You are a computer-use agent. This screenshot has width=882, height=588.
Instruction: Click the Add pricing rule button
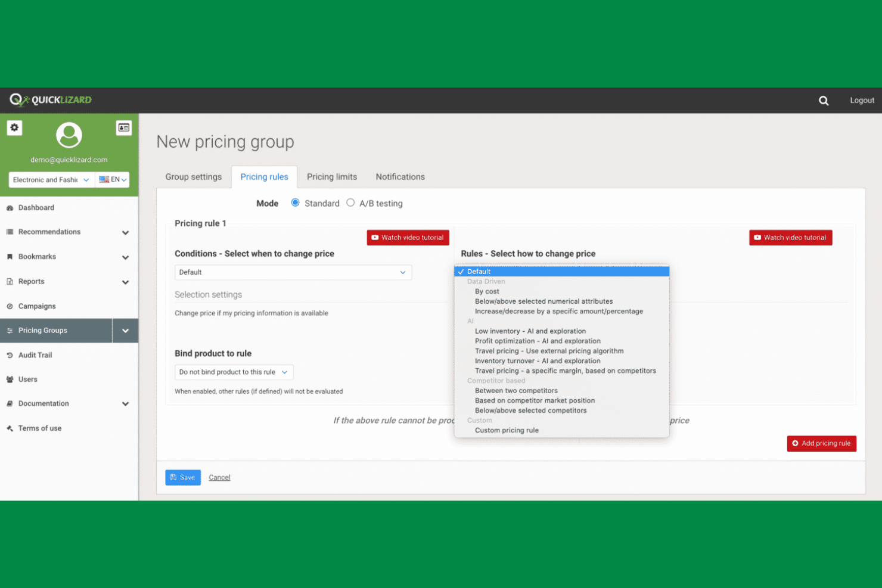point(822,443)
